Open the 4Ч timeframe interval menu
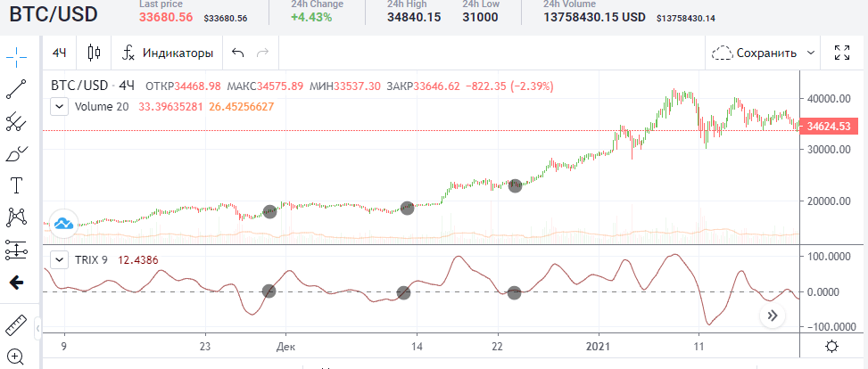The image size is (868, 369). pyautogui.click(x=60, y=53)
